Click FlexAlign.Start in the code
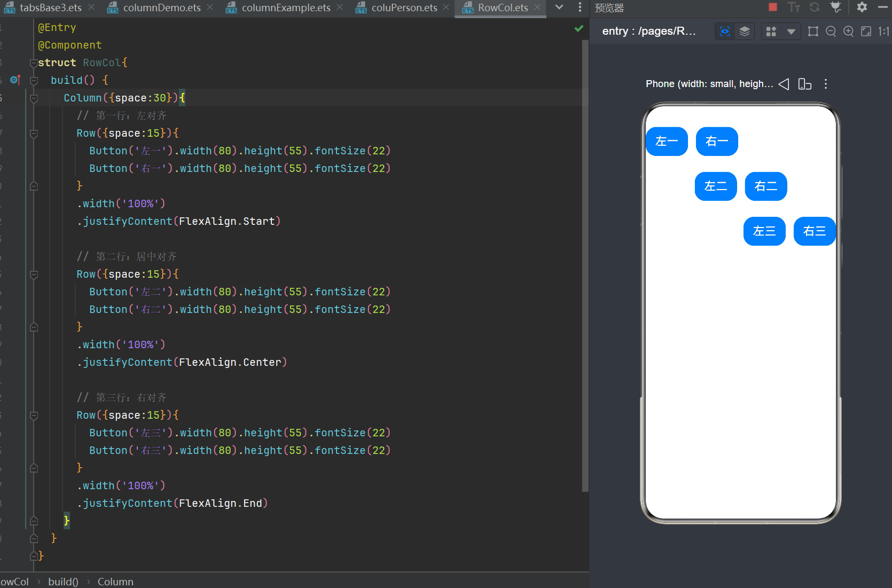 pos(226,221)
